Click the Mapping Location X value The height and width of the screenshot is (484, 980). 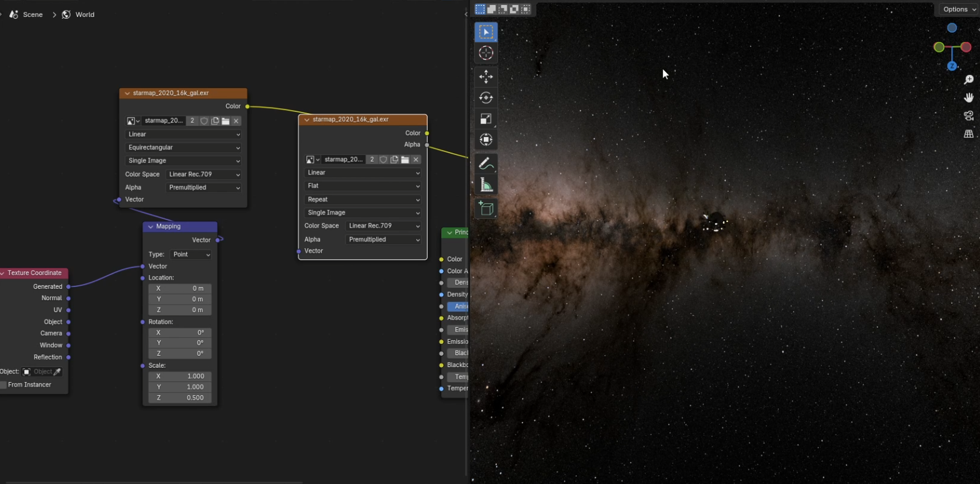coord(180,288)
